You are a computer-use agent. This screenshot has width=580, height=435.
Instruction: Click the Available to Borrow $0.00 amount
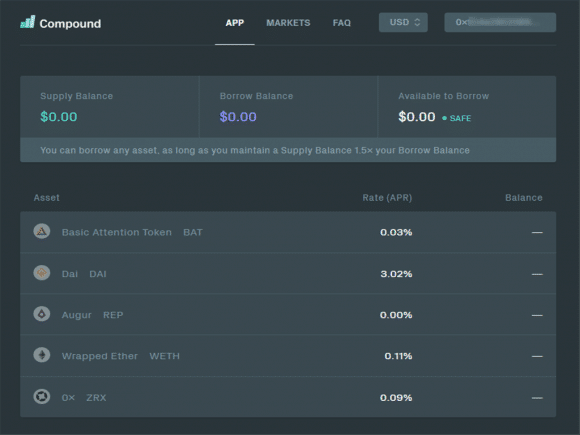(417, 117)
